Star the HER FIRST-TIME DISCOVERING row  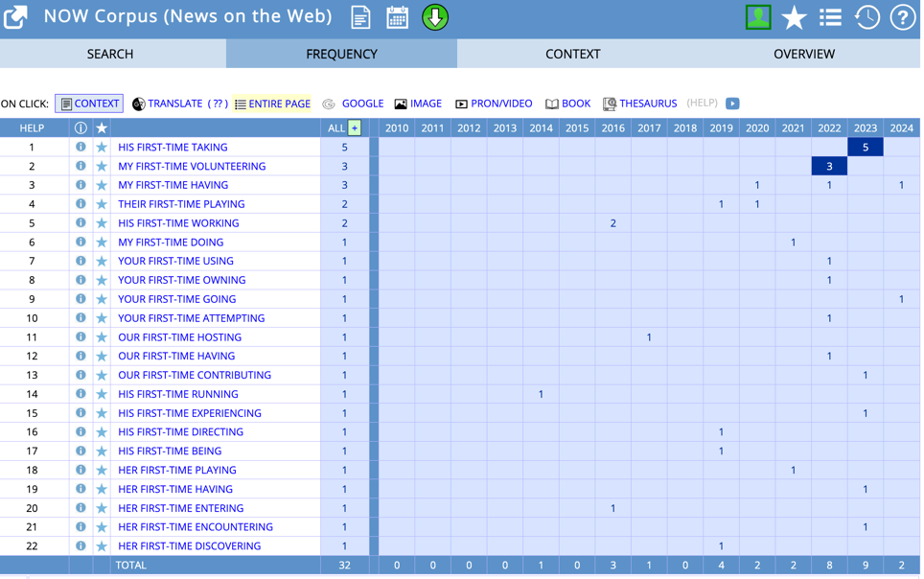(102, 546)
